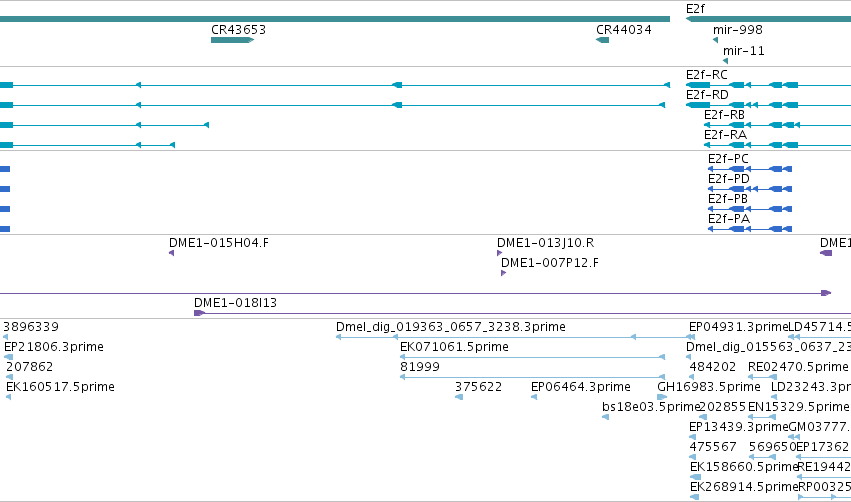Select the EK071061.5prime EST

pyautogui.click(x=532, y=357)
